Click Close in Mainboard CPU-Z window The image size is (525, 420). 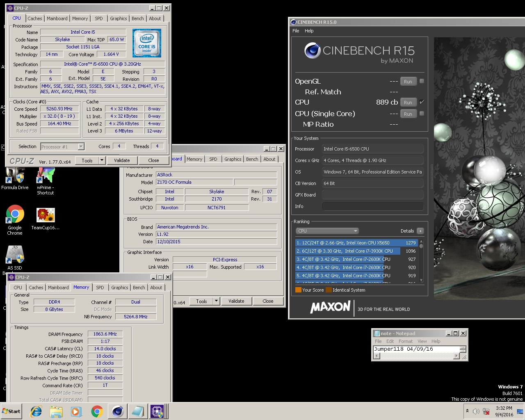click(268, 301)
